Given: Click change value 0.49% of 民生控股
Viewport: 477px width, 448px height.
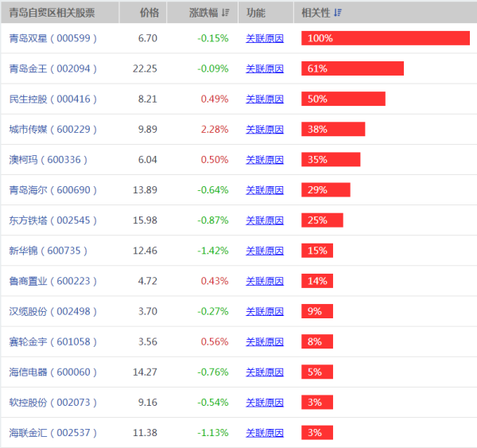Looking at the screenshot, I should tap(215, 99).
